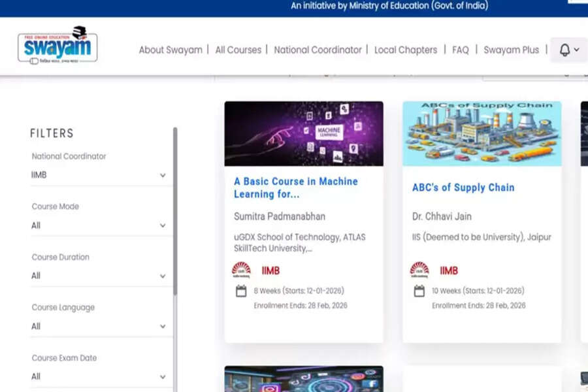Image resolution: width=588 pixels, height=392 pixels.
Task: Click IIMB logo on Supply Chain card
Action: 419,270
